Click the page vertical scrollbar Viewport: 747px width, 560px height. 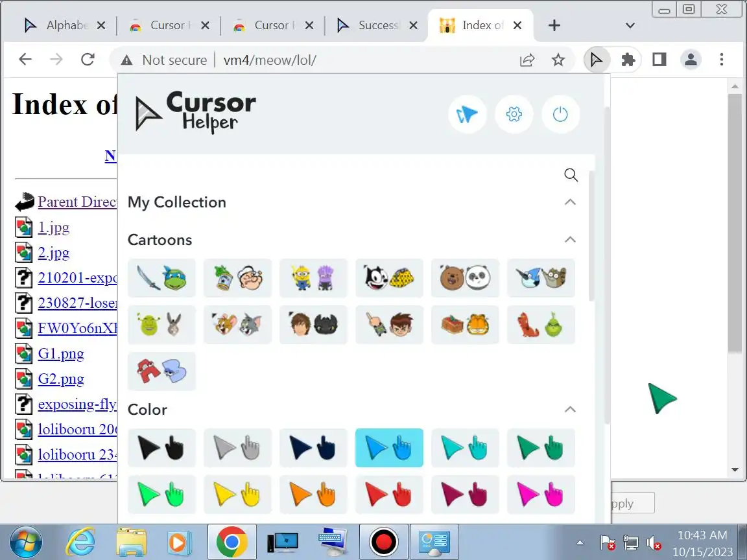point(735,224)
